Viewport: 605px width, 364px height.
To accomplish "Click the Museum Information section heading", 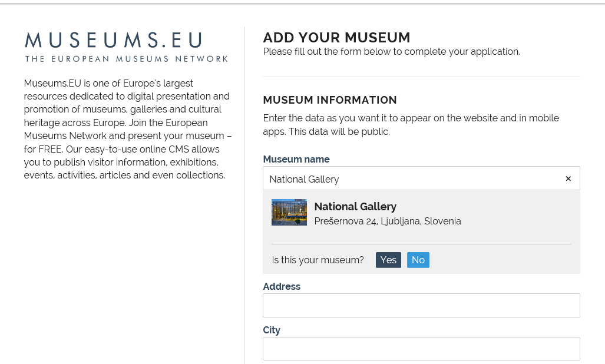I will pos(330,100).
